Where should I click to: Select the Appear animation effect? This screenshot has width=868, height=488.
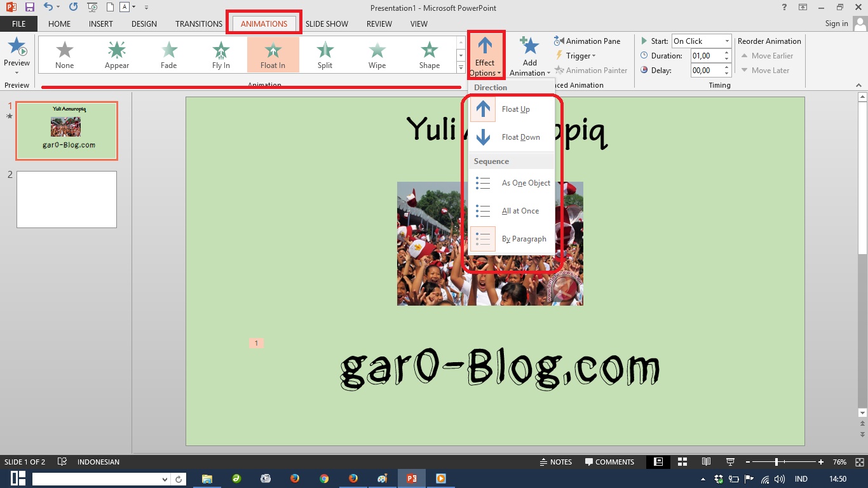coord(116,54)
